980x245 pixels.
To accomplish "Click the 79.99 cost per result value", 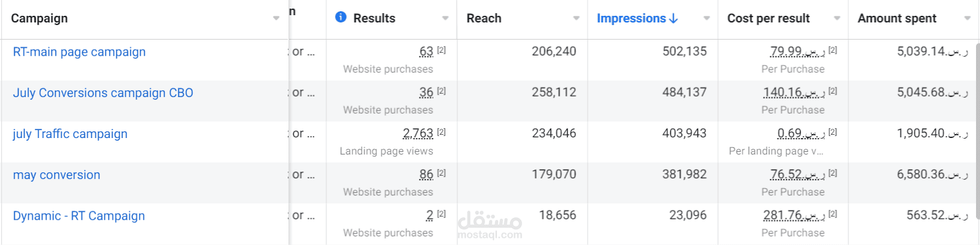I will [797, 52].
